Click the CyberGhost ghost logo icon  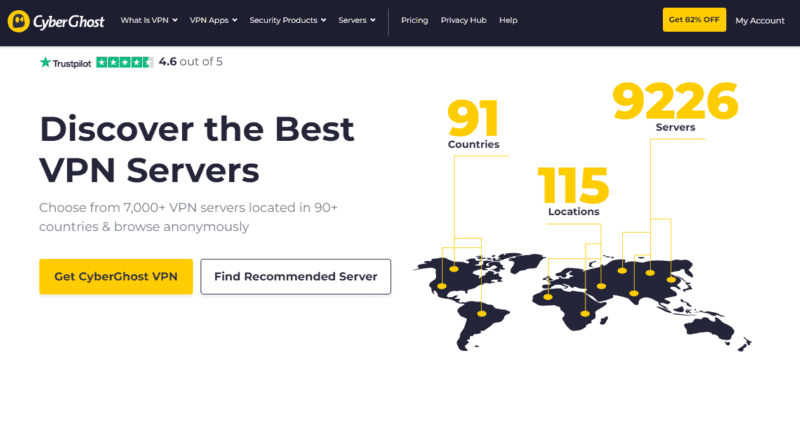[x=19, y=21]
